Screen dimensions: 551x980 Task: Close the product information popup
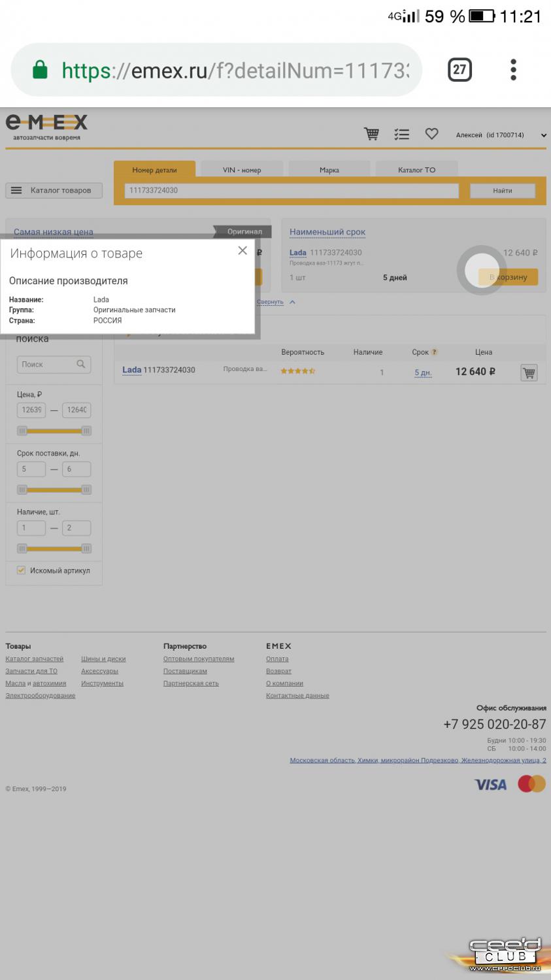[x=242, y=251]
